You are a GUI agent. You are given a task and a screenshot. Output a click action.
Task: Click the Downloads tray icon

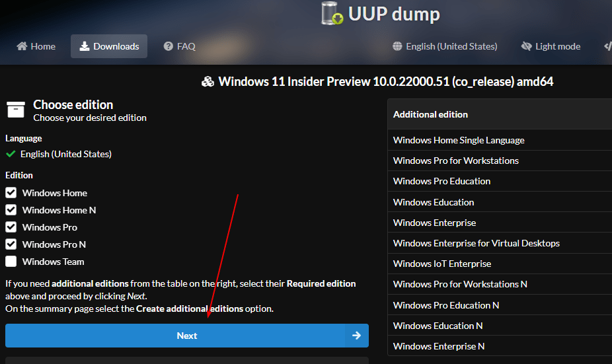[85, 46]
